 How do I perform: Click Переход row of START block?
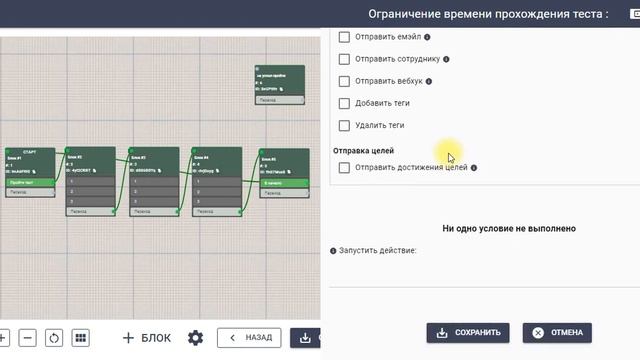click(30, 192)
